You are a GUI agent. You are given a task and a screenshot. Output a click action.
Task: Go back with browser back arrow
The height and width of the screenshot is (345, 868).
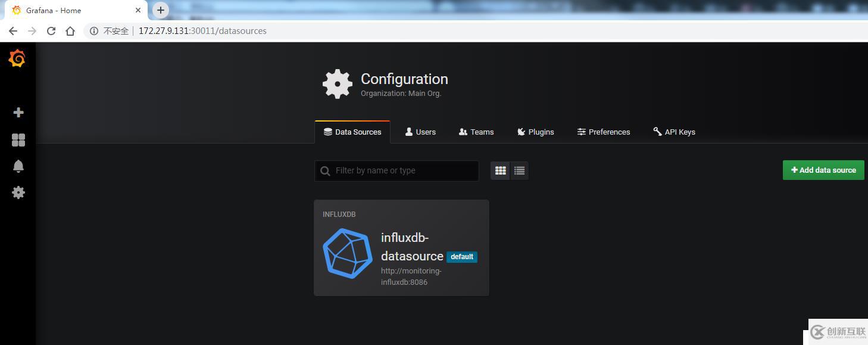click(x=13, y=31)
